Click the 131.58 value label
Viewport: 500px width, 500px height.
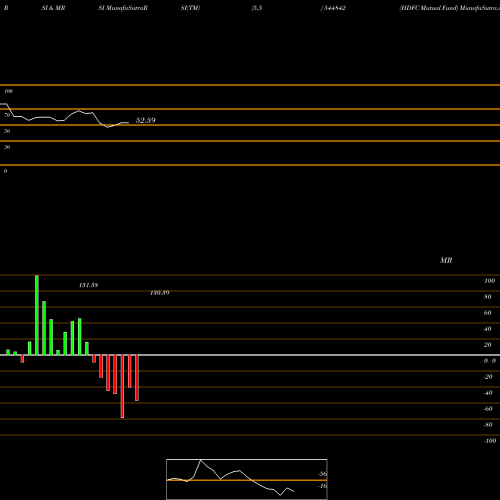coord(88,285)
